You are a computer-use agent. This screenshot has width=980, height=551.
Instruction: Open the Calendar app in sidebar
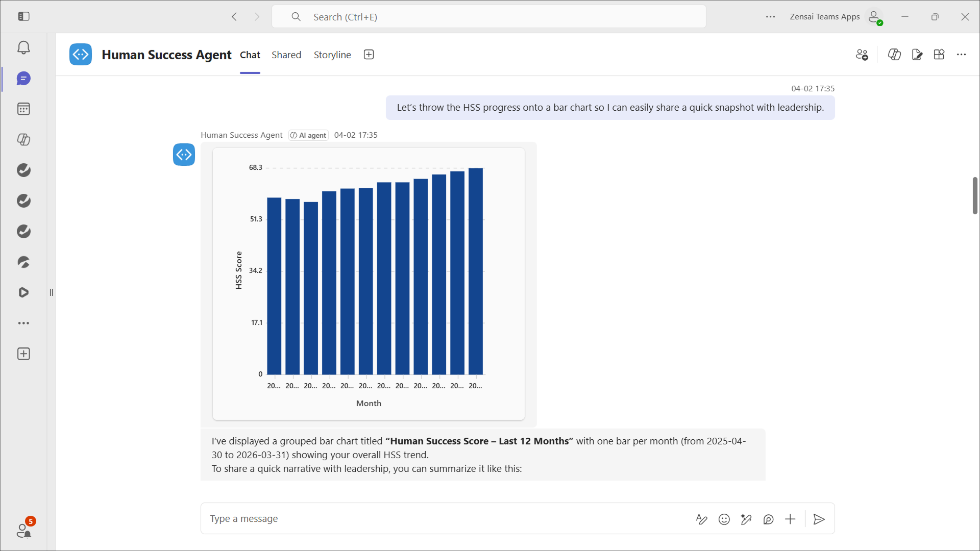[23, 109]
